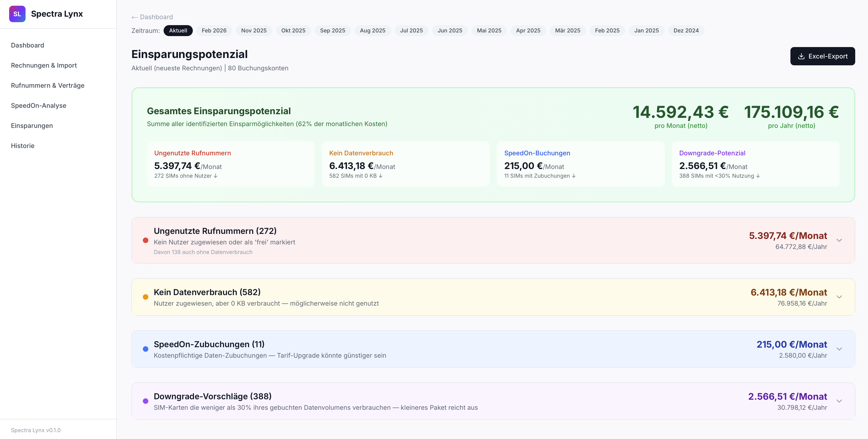The height and width of the screenshot is (439, 868).
Task: Select the Jul 2025 period filter
Action: tap(411, 30)
